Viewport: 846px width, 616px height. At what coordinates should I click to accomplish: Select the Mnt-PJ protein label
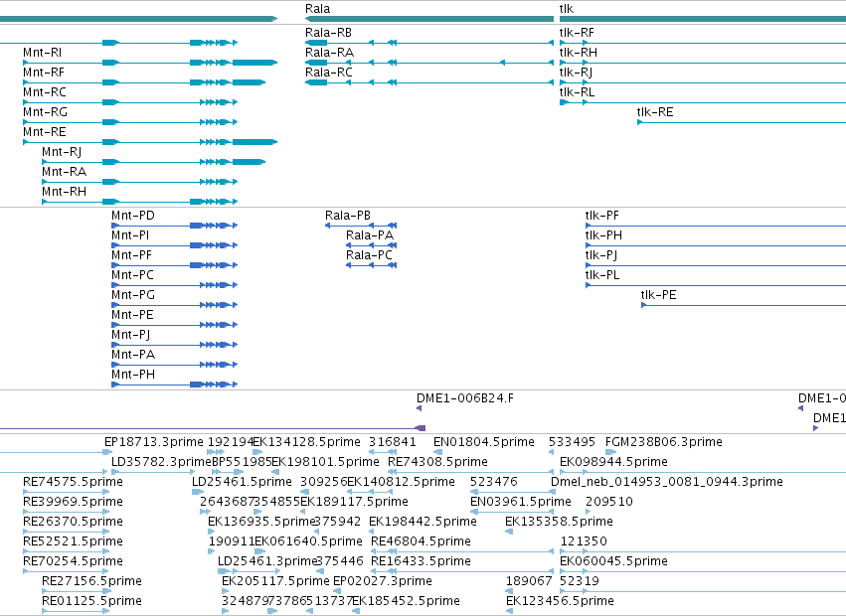[130, 336]
